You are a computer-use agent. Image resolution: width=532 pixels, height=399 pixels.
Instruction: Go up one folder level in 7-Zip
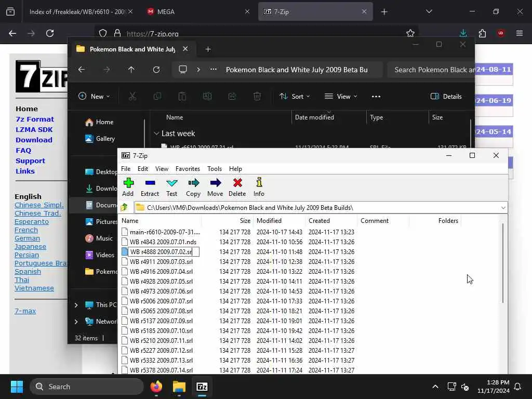click(124, 207)
